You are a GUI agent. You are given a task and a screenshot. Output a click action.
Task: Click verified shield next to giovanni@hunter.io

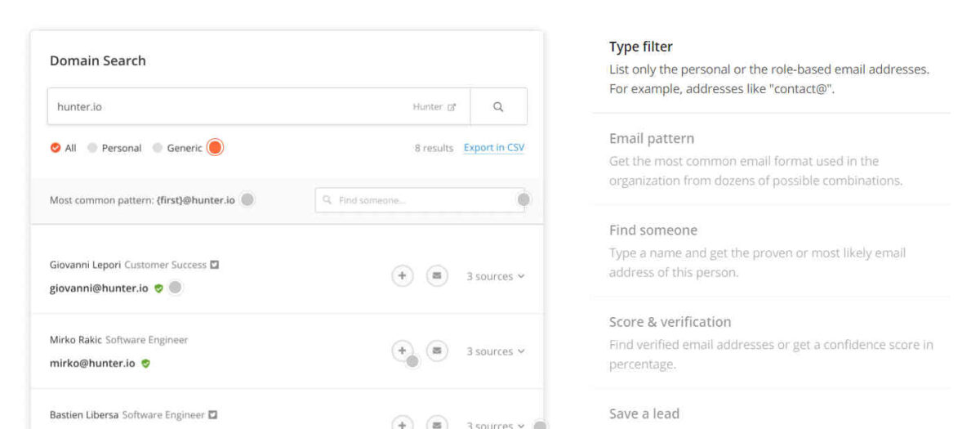pyautogui.click(x=159, y=288)
